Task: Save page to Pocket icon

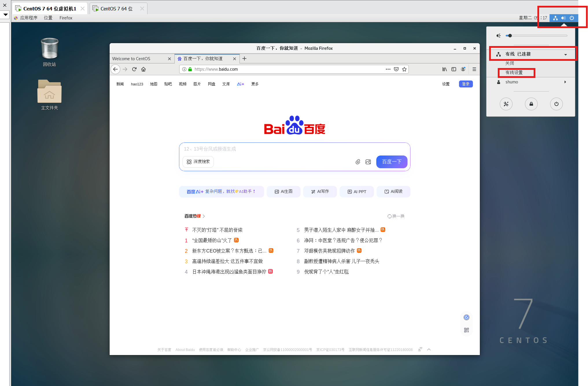Action: click(396, 69)
